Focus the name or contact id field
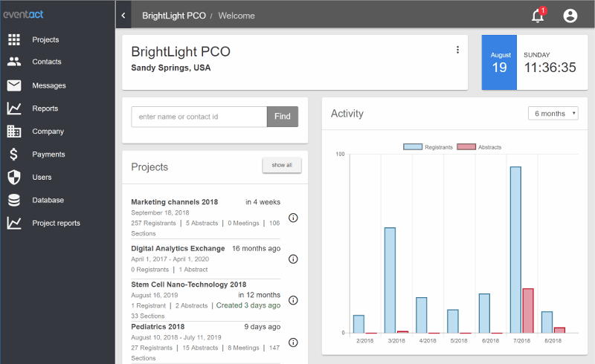Image resolution: width=595 pixels, height=364 pixels. point(199,117)
